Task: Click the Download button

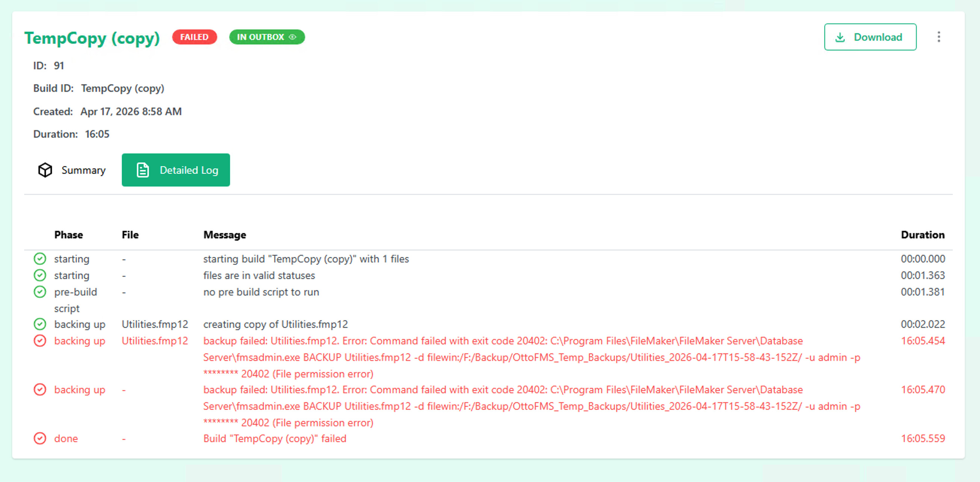Action: pos(870,37)
